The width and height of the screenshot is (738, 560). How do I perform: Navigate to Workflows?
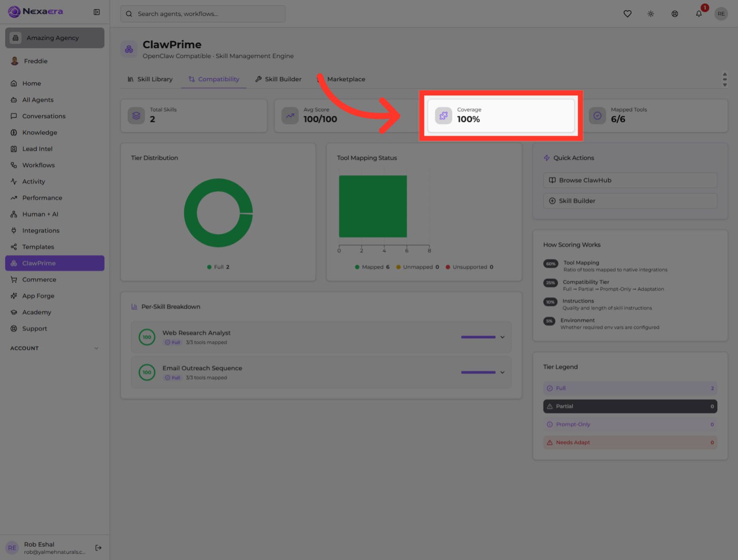[55, 165]
